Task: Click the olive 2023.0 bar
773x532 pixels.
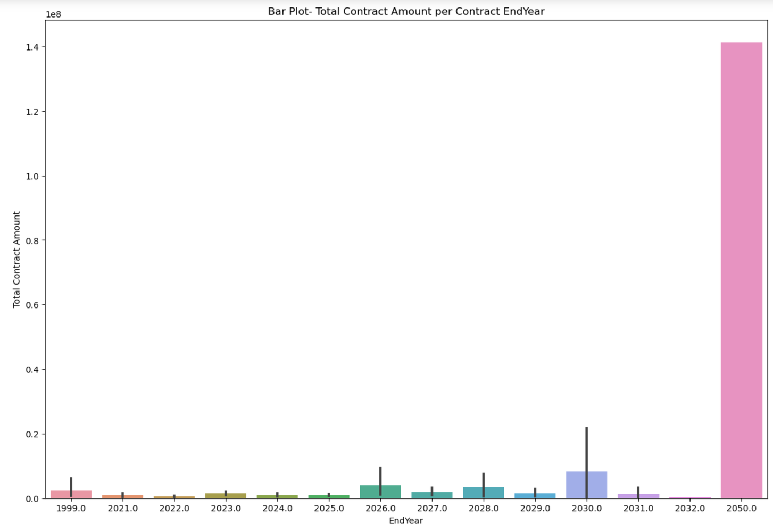Action: 234,496
